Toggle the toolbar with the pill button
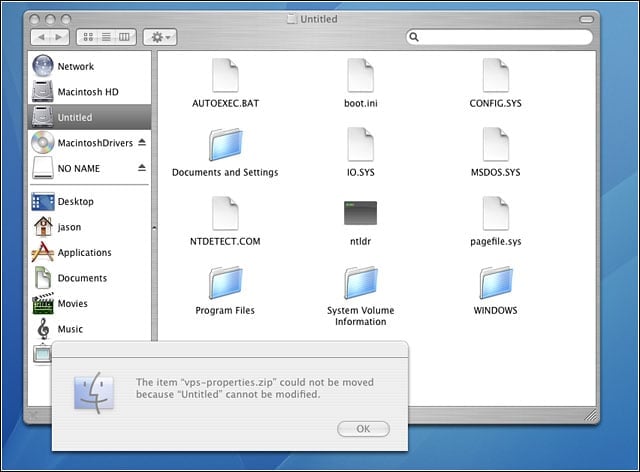 [586, 19]
